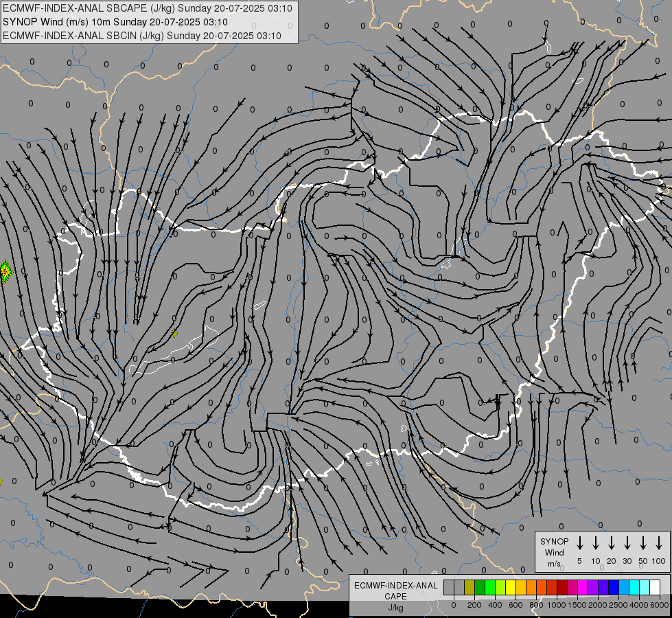Click the SBCAPE title line in the header box

pyautogui.click(x=148, y=8)
